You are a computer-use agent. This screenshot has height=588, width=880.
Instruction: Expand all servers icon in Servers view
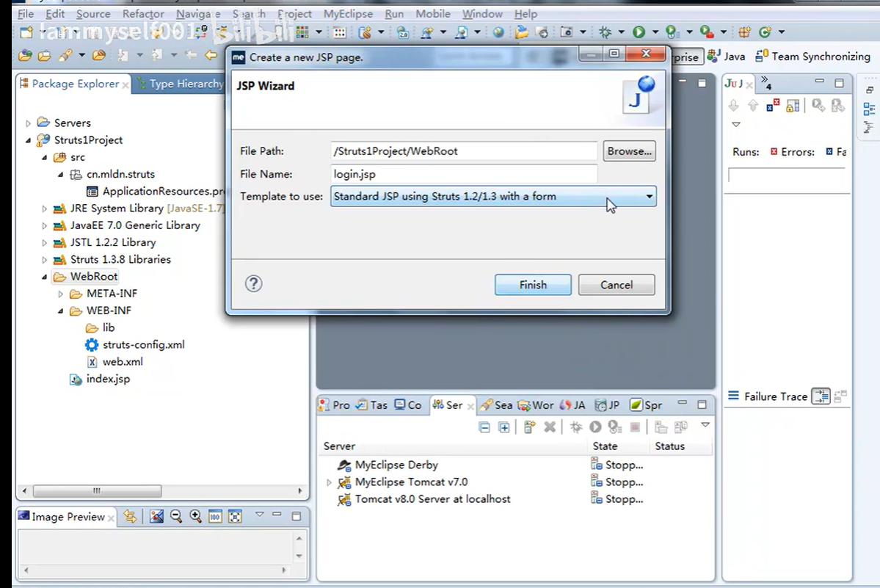pos(504,427)
